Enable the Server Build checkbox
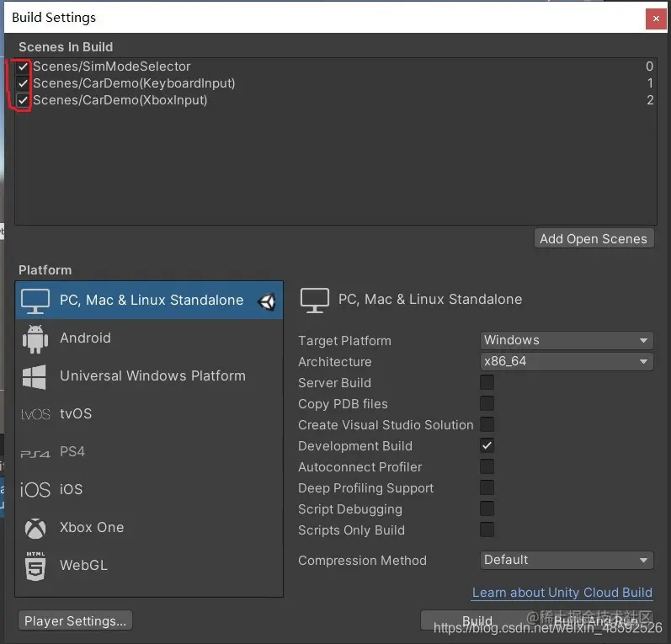 pyautogui.click(x=487, y=382)
